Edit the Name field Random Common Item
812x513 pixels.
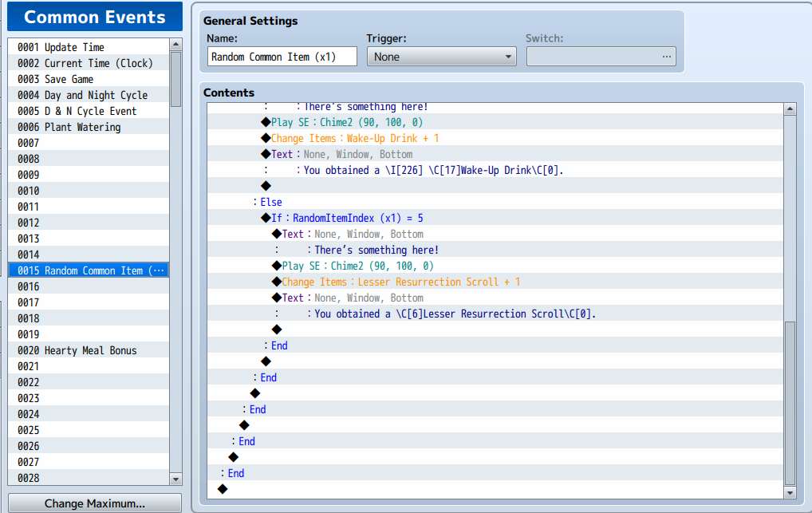(x=282, y=57)
